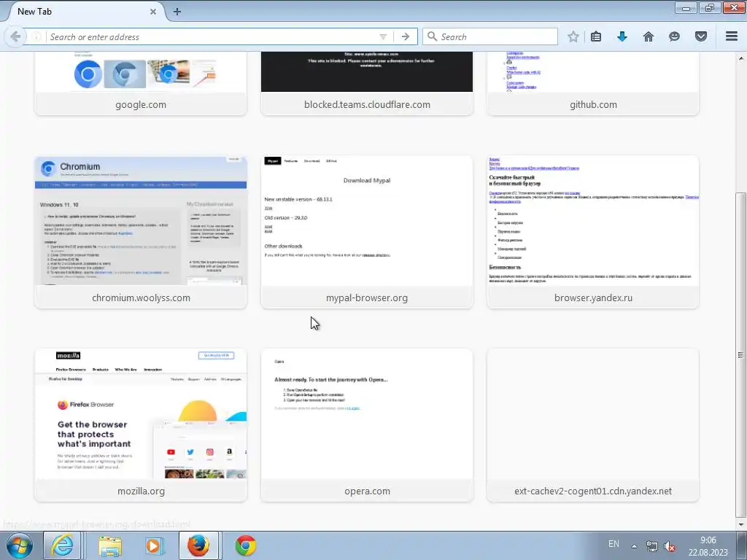Click the Go arrow in address bar
Viewport: 747px width, 560px height.
(406, 36)
